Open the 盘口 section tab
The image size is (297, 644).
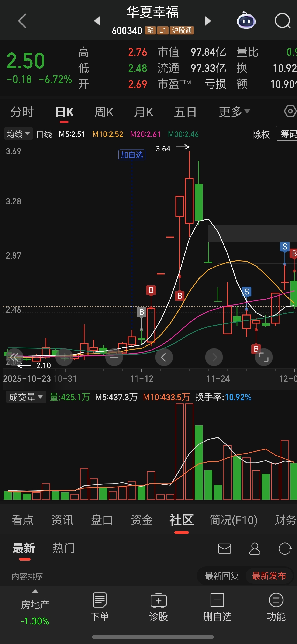[x=102, y=520]
